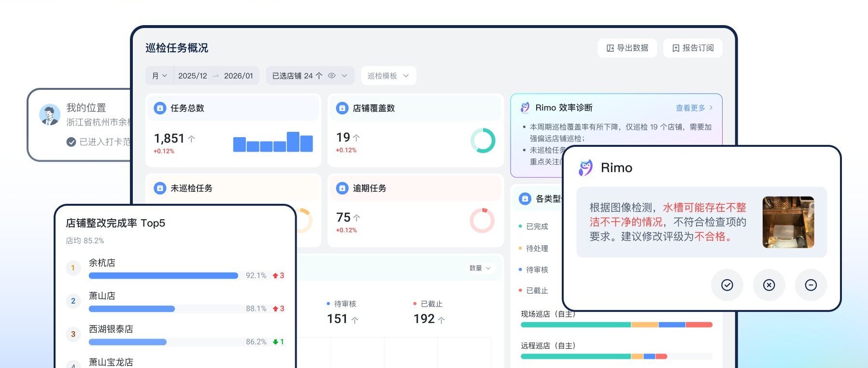Click the 现场巡店（自主）stacked progress bar
The height and width of the screenshot is (368, 868).
(616, 325)
